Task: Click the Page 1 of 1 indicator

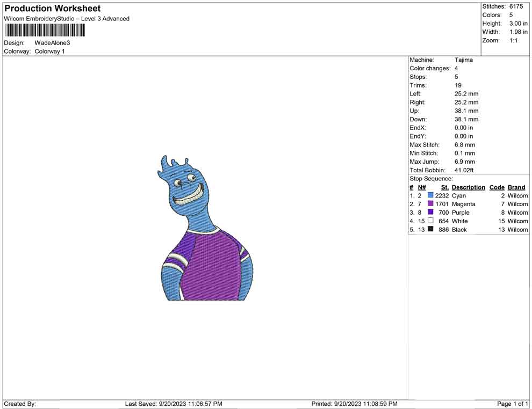Action: 512,404
